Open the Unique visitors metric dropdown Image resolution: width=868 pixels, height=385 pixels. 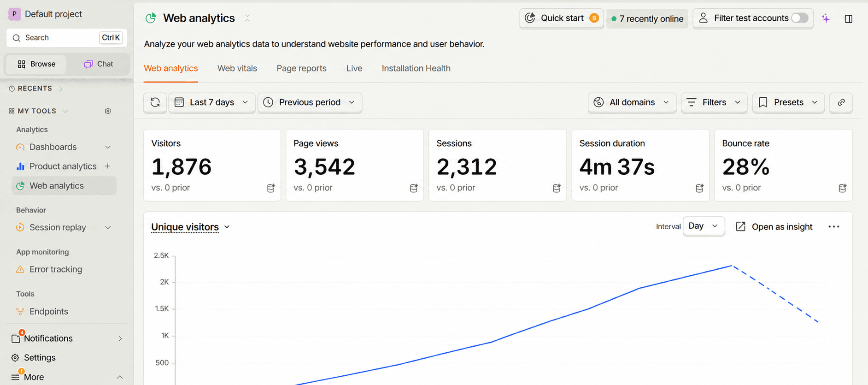[190, 227]
